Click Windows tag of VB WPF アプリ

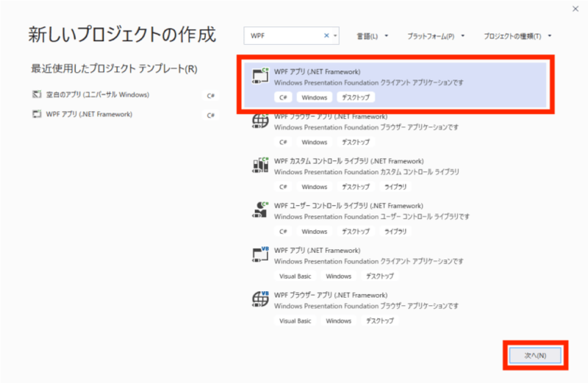pos(338,276)
